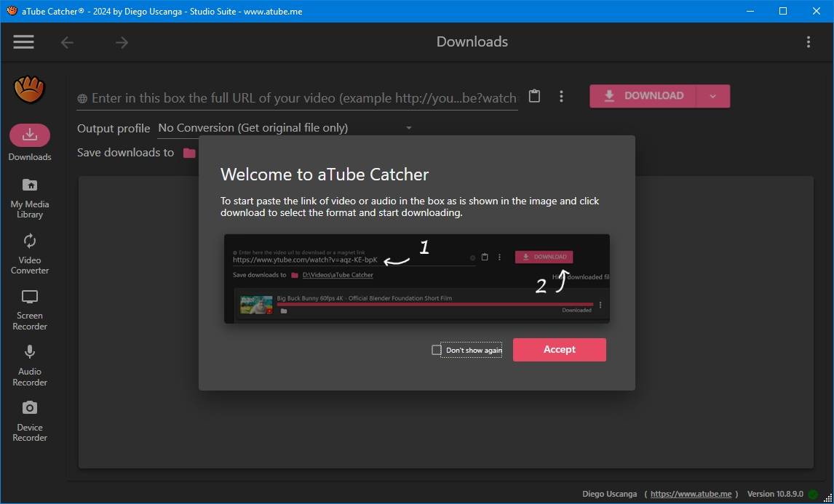Click the tutorial image in the welcome dialog
The image size is (834, 504).
pos(417,279)
